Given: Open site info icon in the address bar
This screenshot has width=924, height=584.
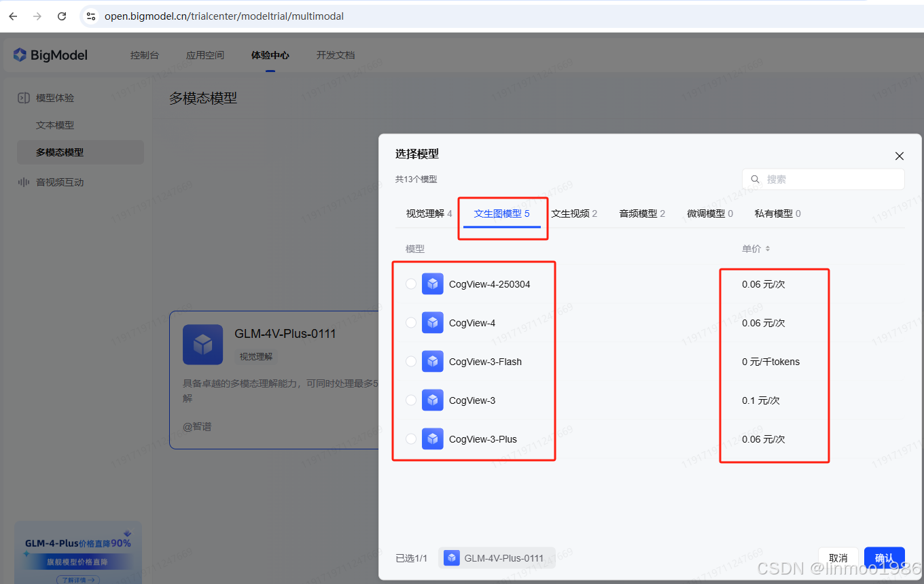Looking at the screenshot, I should [91, 16].
